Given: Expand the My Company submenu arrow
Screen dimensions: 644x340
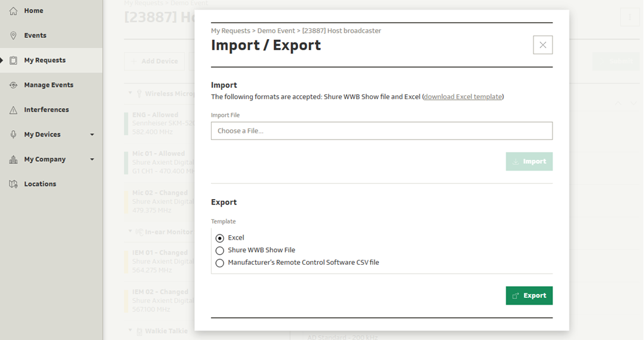Looking at the screenshot, I should [x=92, y=159].
